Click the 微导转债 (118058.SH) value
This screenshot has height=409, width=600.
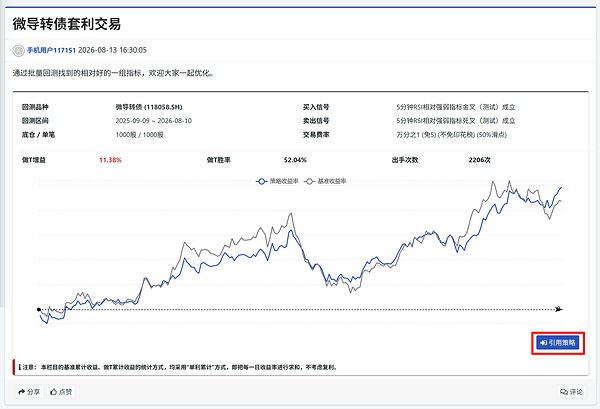point(149,107)
